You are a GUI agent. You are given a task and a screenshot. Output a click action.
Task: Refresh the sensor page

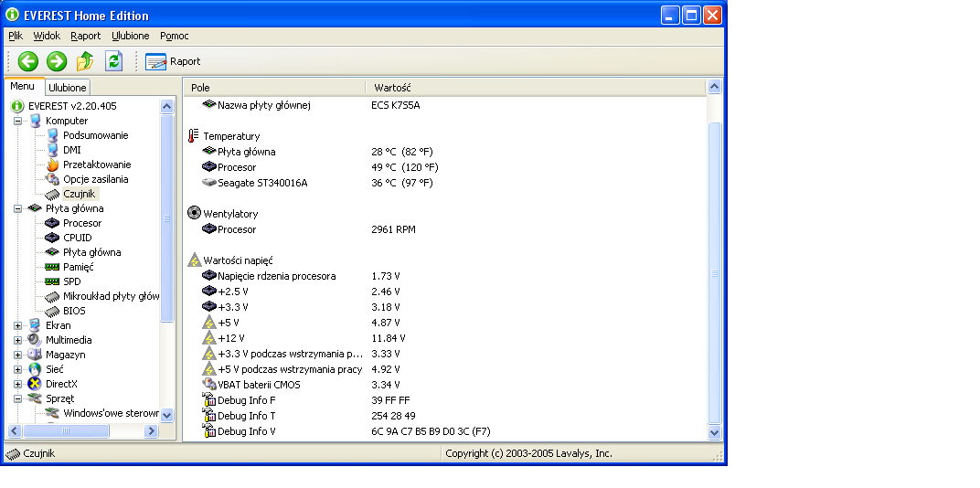(113, 61)
